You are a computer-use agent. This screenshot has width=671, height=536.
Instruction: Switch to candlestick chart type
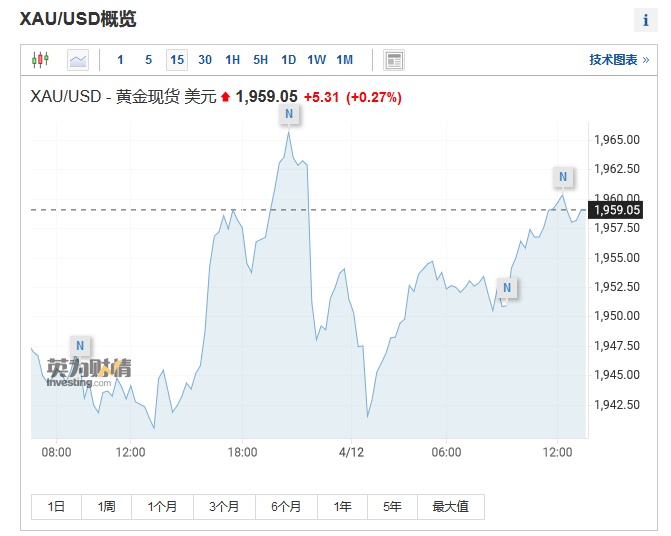[40, 60]
